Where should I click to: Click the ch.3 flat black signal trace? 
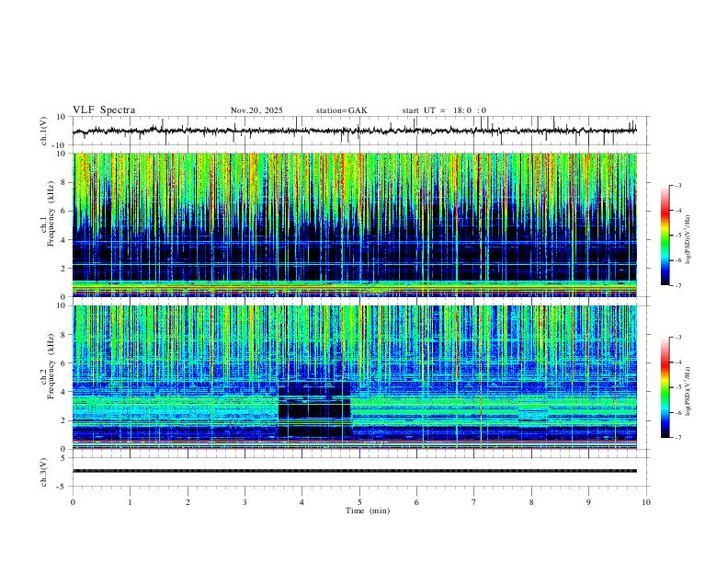[x=355, y=471]
